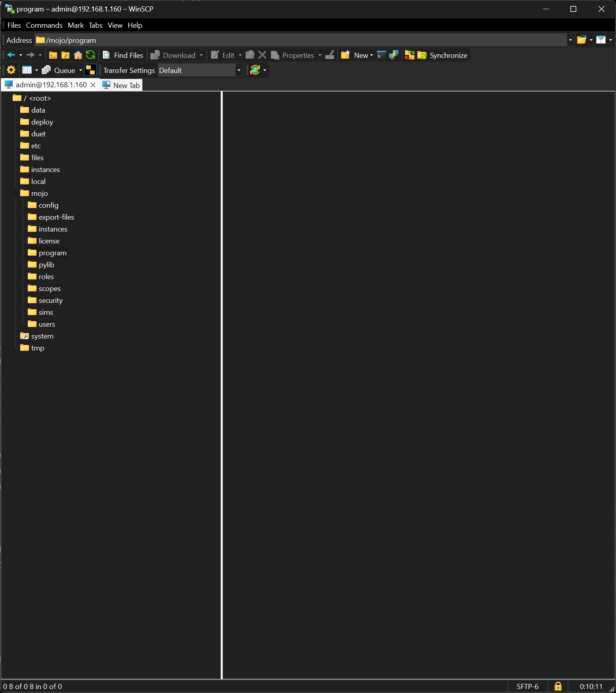Select the license folder

point(44,241)
